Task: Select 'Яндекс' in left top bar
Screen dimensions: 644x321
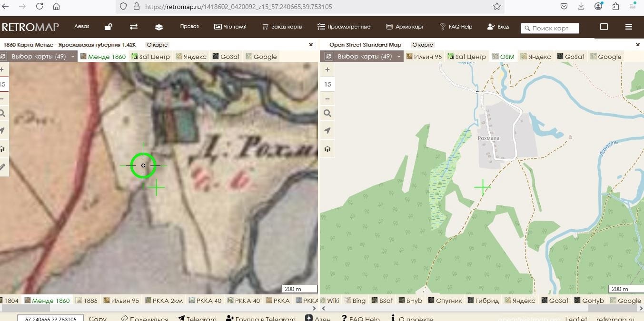Action: pyautogui.click(x=191, y=57)
